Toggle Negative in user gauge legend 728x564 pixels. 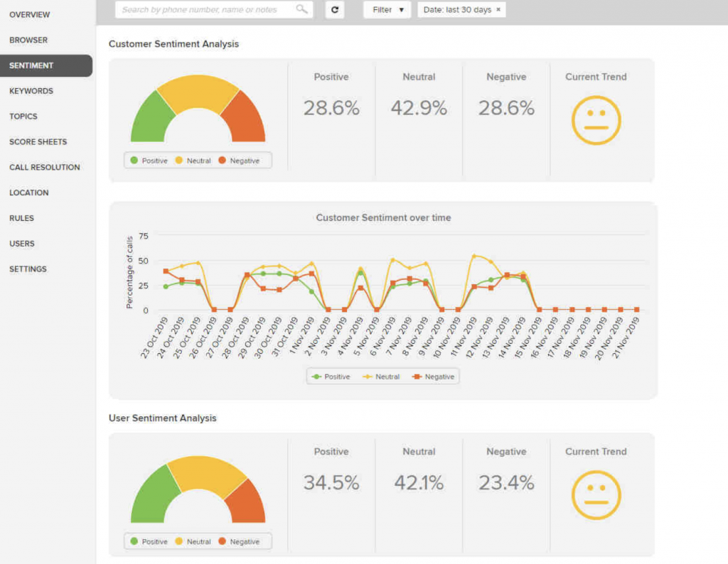point(239,541)
